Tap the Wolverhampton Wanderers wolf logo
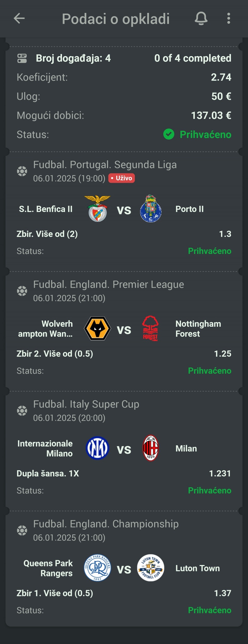Viewport: 248px width, 644px height. pyautogui.click(x=97, y=328)
